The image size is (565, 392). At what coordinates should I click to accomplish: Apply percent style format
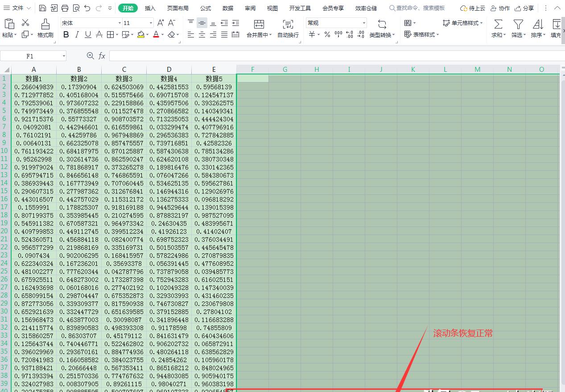327,34
